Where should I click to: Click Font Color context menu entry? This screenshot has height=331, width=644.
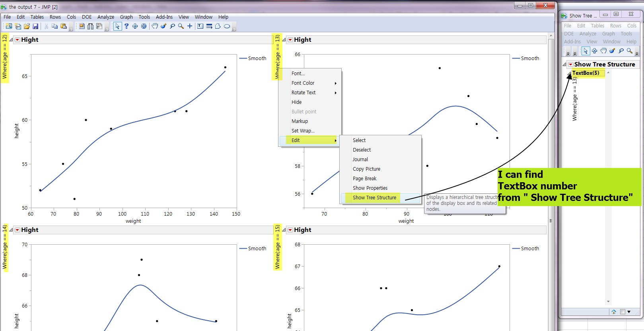pos(303,83)
